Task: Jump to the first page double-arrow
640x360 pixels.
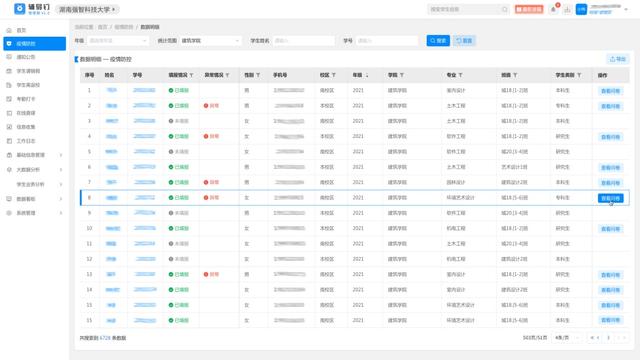Action: [x=592, y=338]
